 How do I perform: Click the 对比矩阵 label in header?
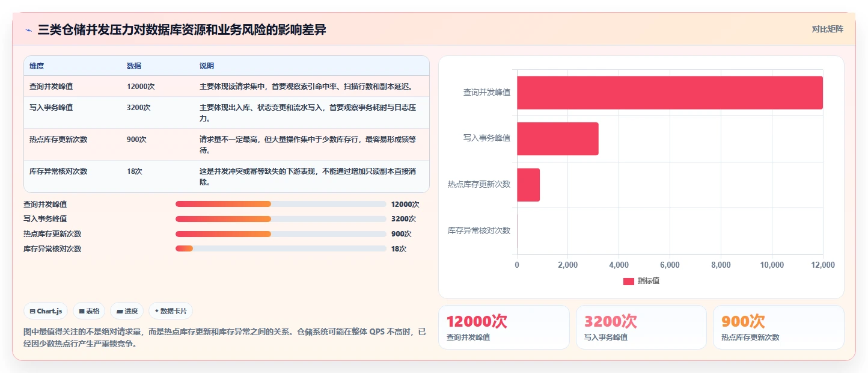coord(827,29)
